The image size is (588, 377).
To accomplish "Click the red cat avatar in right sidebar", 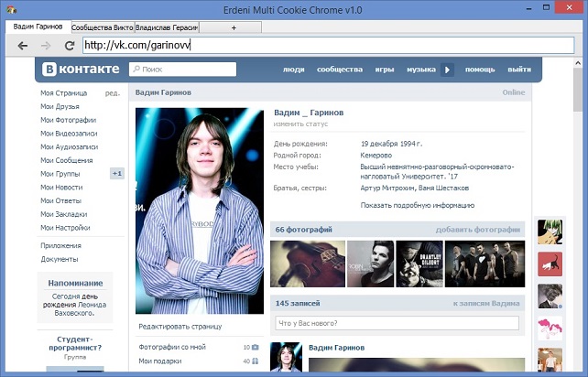I will (x=550, y=264).
